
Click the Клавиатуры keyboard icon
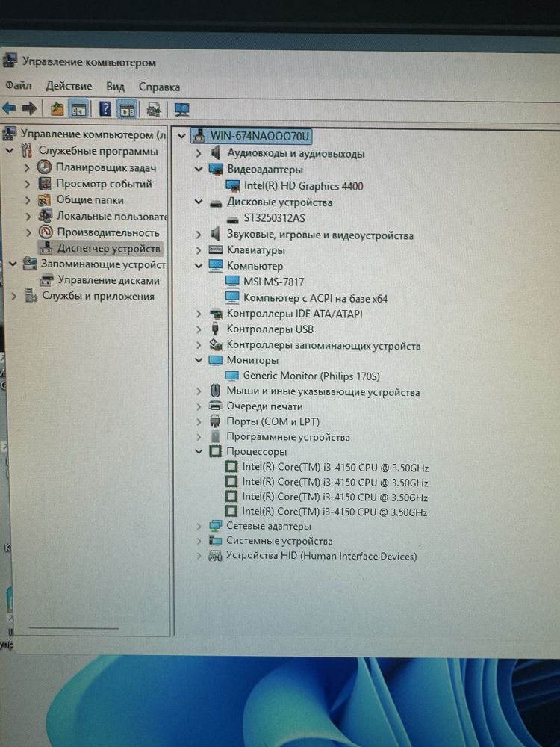click(216, 249)
